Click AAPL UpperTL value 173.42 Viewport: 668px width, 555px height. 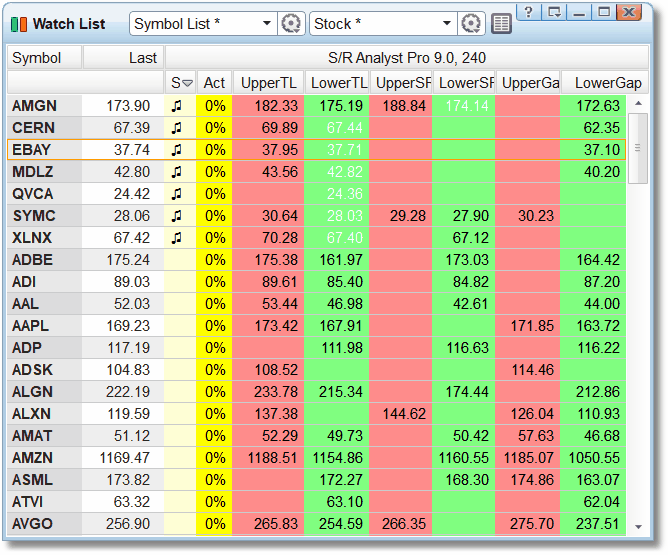pyautogui.click(x=276, y=326)
